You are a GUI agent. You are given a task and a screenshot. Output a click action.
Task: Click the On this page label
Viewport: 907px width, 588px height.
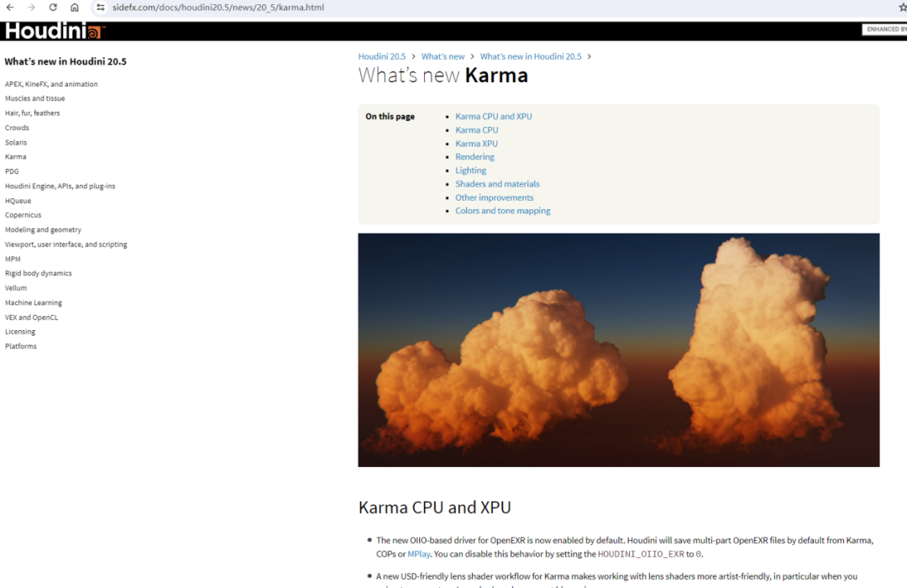click(x=390, y=116)
